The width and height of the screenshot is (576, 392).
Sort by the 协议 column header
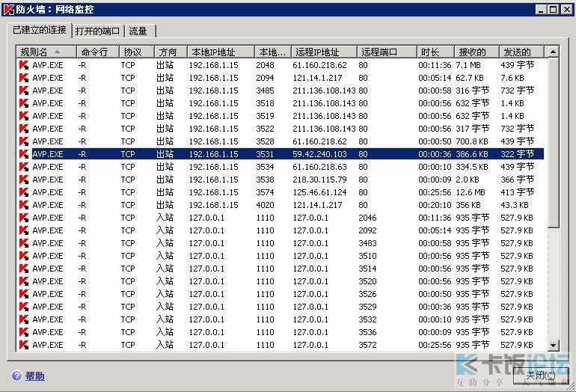point(136,52)
